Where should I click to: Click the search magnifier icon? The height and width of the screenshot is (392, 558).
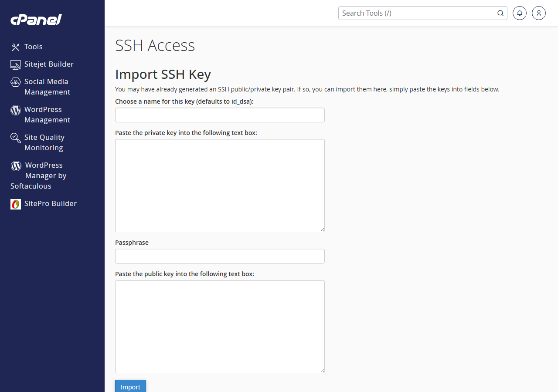tap(500, 13)
